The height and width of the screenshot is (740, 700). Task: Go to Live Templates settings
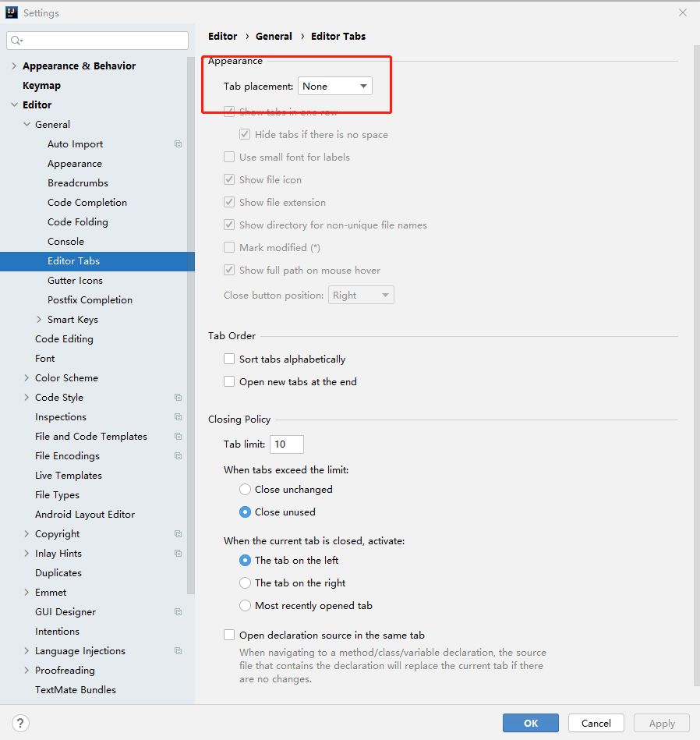tap(69, 476)
